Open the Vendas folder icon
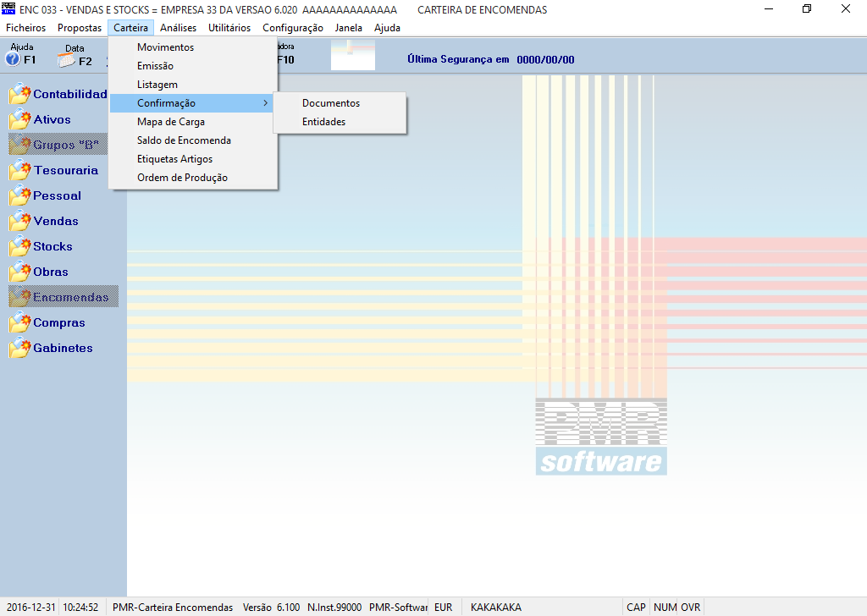 (20, 221)
